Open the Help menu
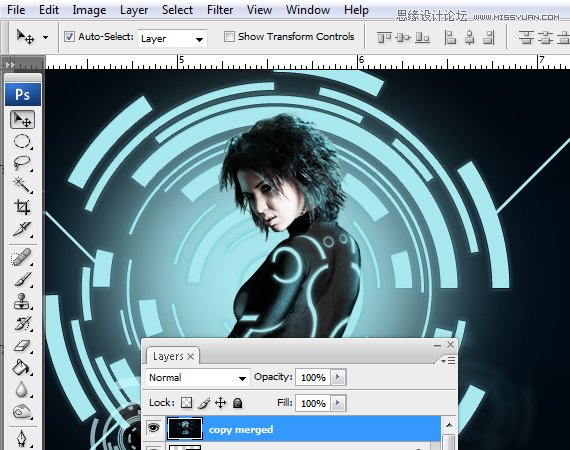Image resolution: width=570 pixels, height=450 pixels. (x=356, y=10)
